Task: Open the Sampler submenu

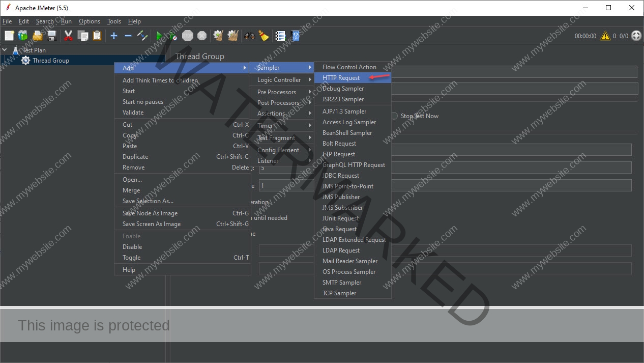Action: [x=268, y=67]
